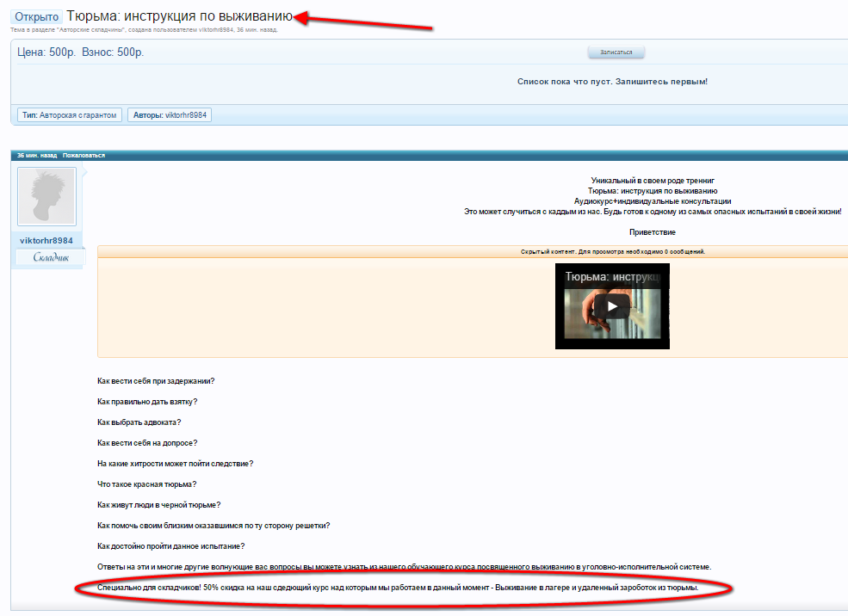The width and height of the screenshot is (848, 616).
Task: Play the prison survival video
Action: pyautogui.click(x=611, y=305)
